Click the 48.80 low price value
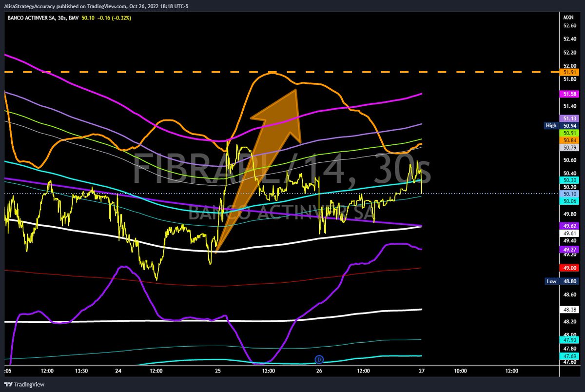 tap(570, 281)
